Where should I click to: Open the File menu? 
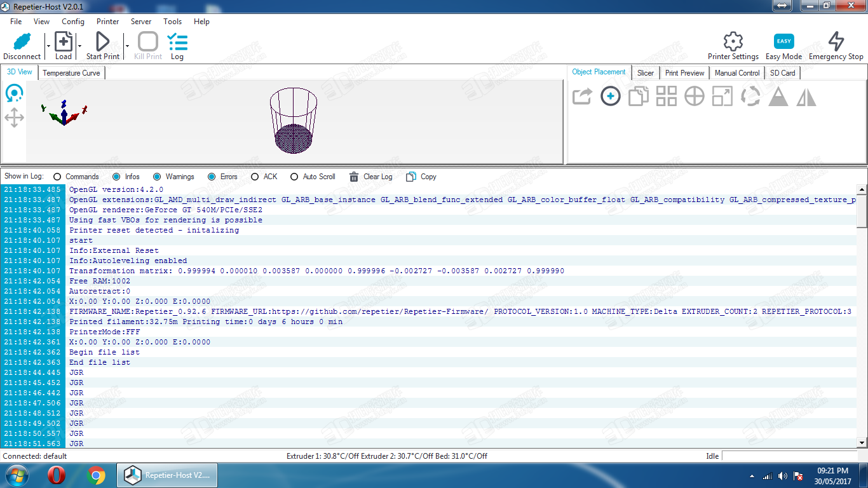tap(16, 21)
